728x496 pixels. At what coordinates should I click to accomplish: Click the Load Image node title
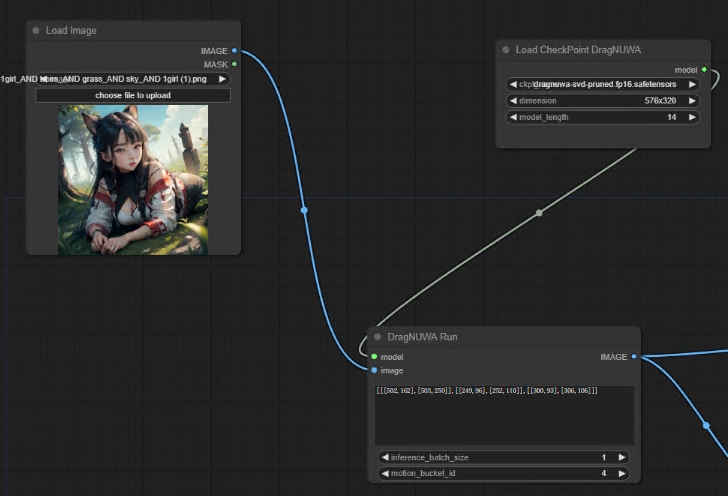pyautogui.click(x=71, y=31)
